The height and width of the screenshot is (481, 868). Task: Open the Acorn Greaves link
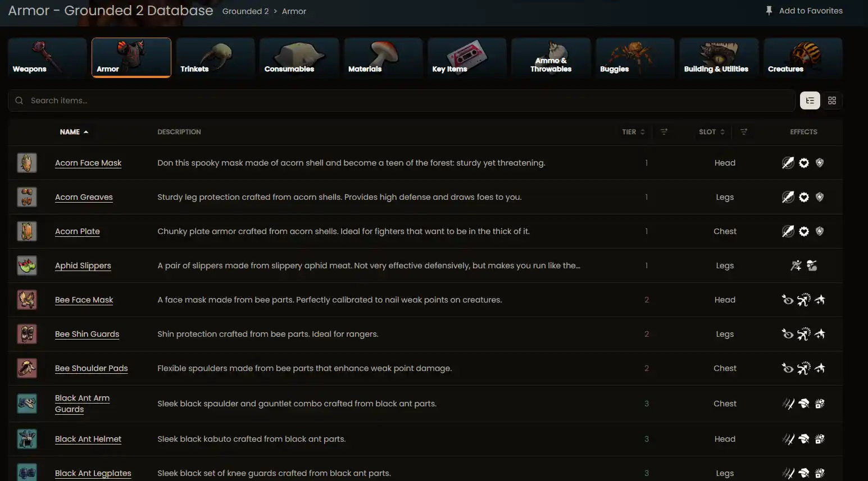84,197
